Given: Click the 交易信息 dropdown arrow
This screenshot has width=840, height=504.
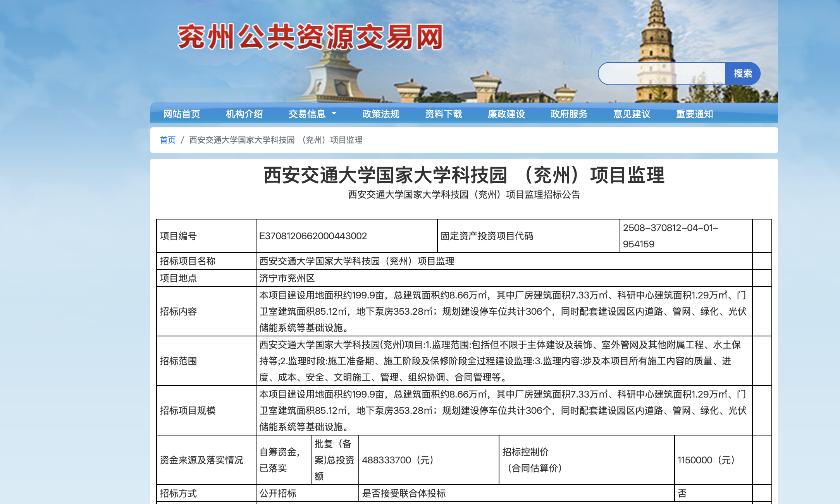Looking at the screenshot, I should pos(334,114).
